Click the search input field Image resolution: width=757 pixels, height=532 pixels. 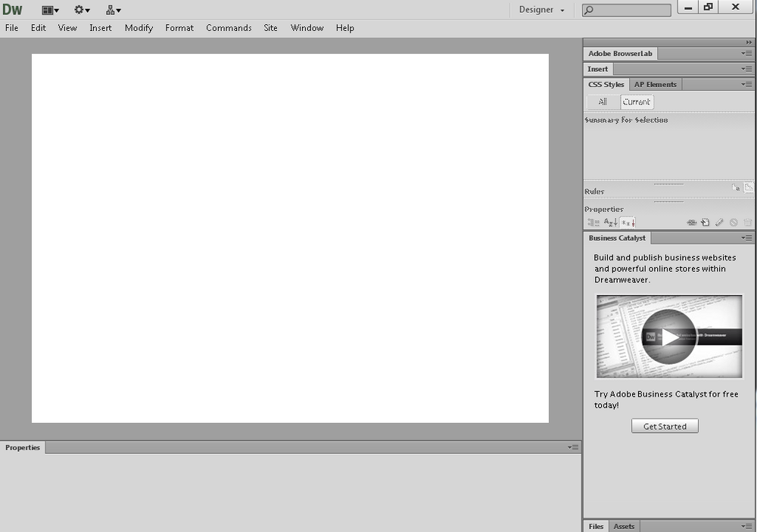(627, 10)
